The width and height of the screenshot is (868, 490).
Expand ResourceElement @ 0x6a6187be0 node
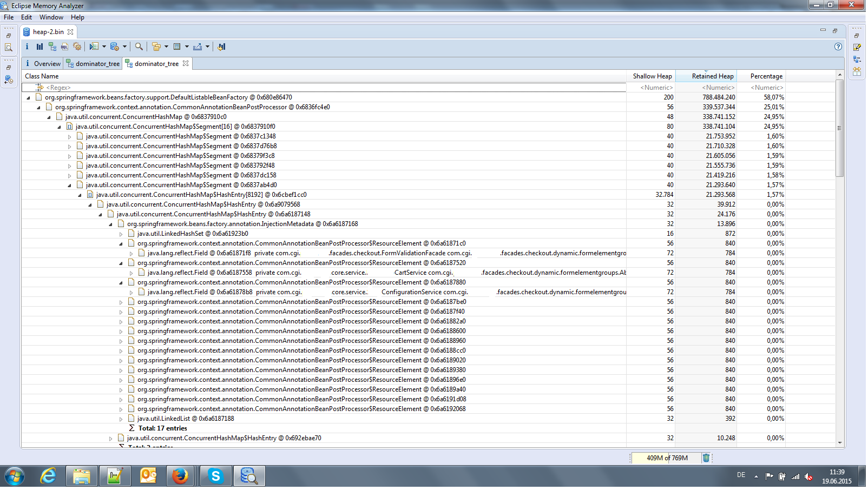(x=121, y=302)
